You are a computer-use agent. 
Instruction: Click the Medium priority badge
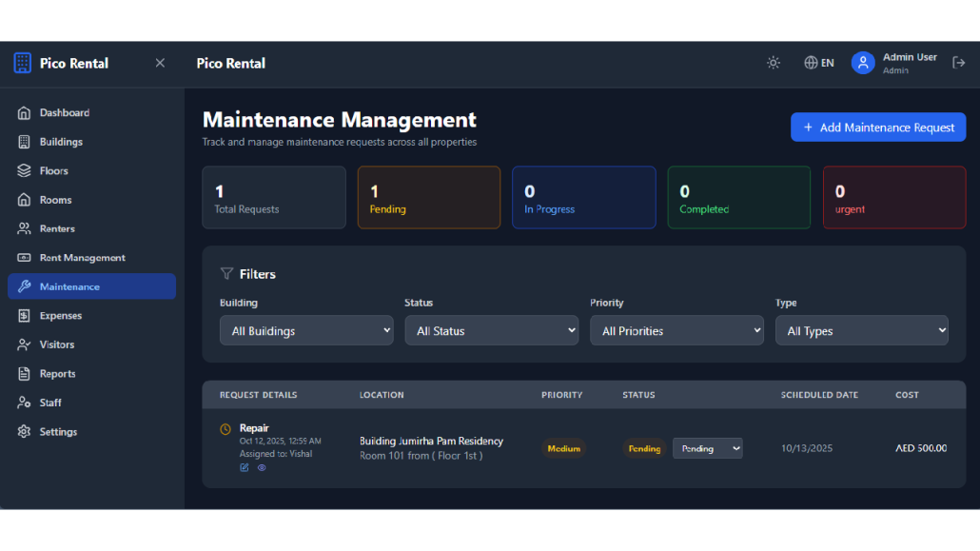click(x=563, y=448)
